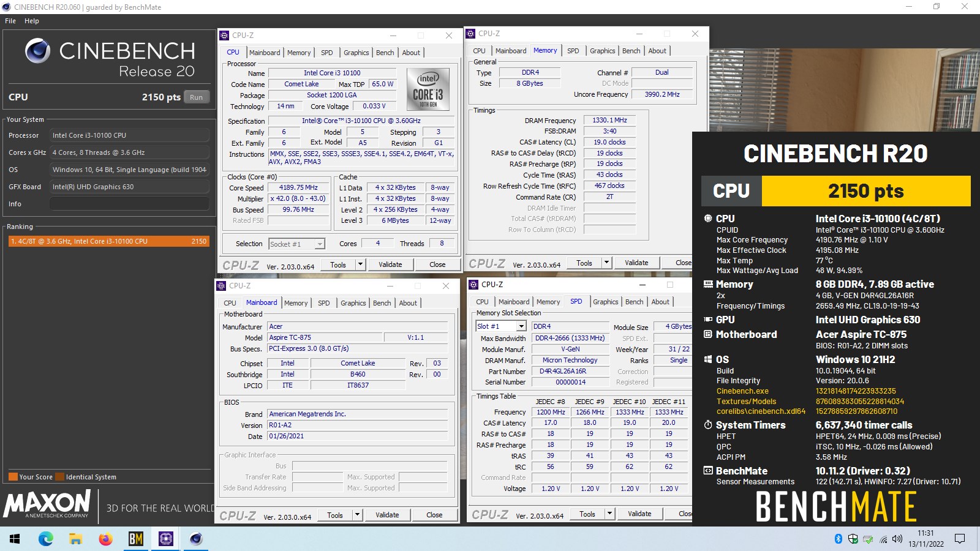
Task: Open the notifications center
Action: click(960, 539)
